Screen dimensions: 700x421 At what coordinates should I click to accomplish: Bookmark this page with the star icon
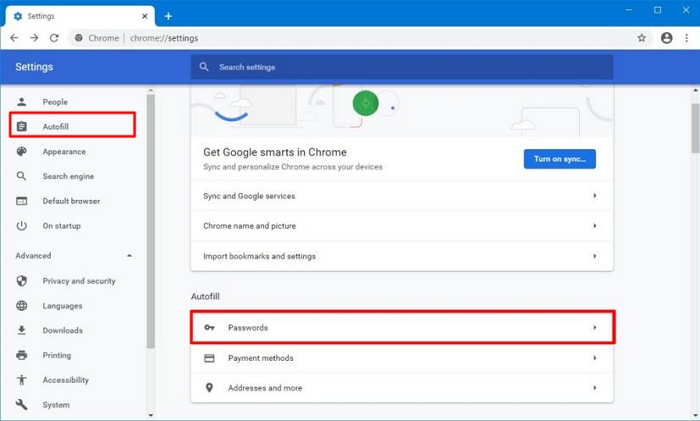coord(642,38)
